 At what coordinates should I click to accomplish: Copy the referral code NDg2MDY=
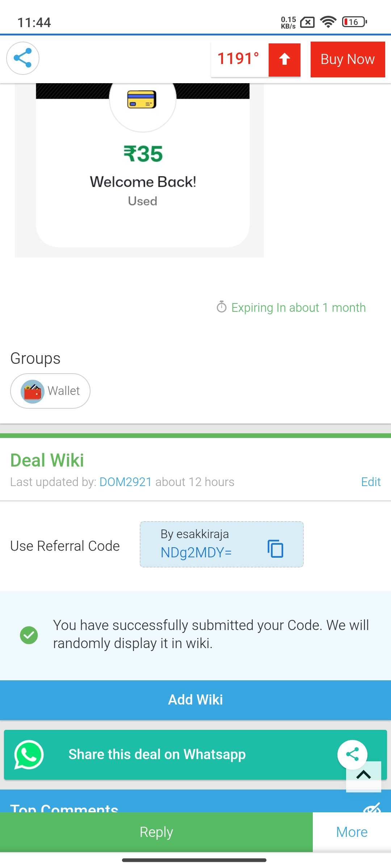(275, 549)
